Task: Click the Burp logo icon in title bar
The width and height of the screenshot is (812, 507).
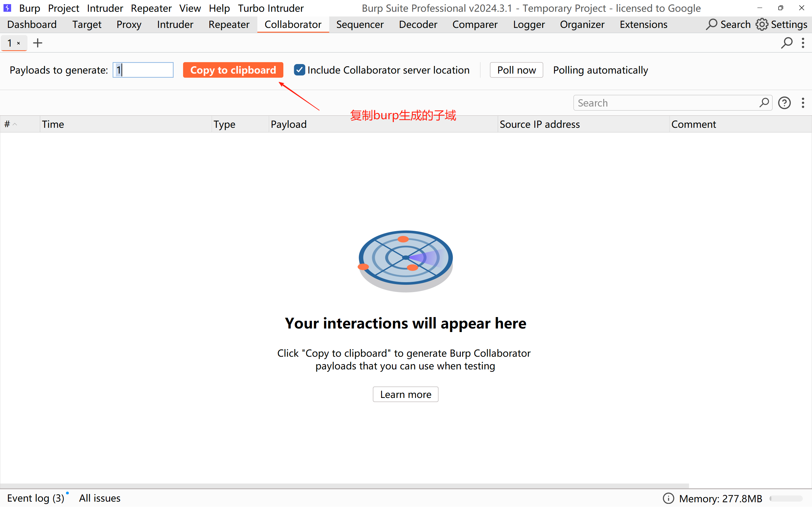Action: click(x=7, y=8)
